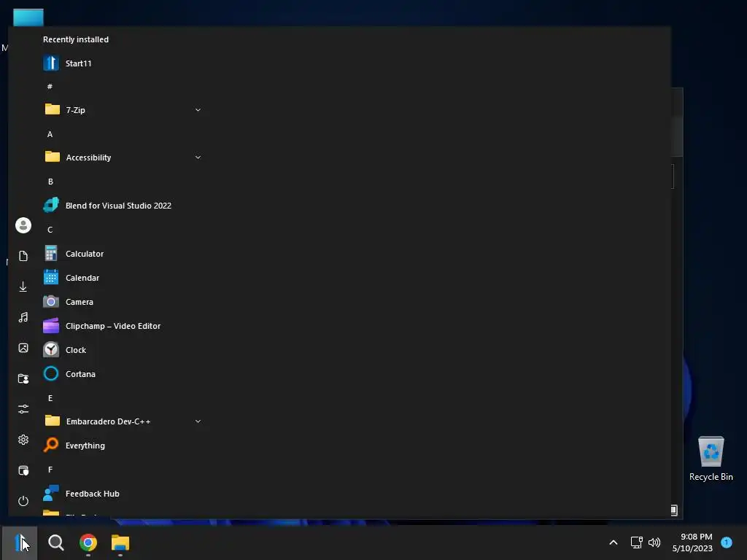
Task: Open the user account icon in sidebar
Action: coord(23,225)
